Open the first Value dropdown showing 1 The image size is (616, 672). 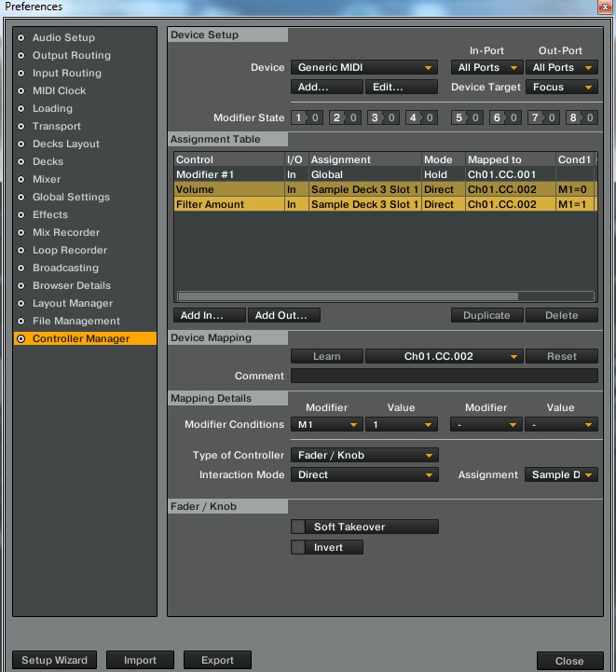coord(402,425)
